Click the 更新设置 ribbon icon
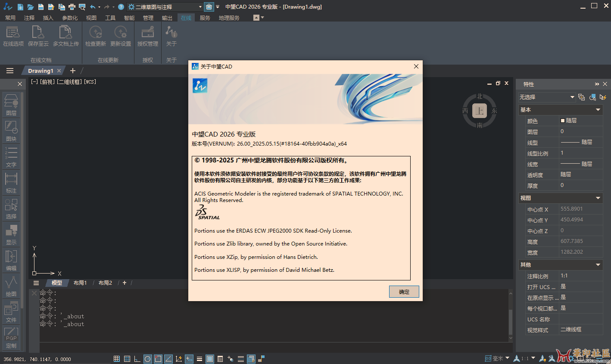 pos(121,36)
